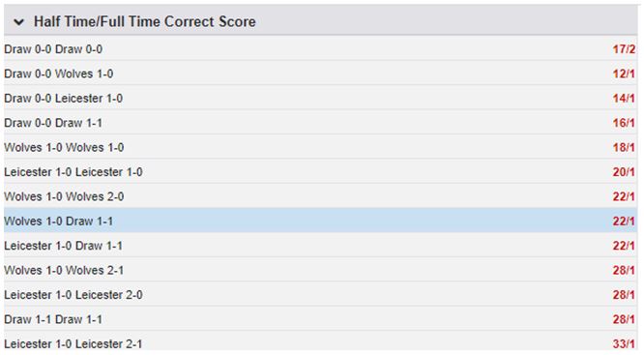The height and width of the screenshot is (355, 644).
Task: Choose 22/1 odds for Wolves 1-0 Wolves 2-0
Action: click(624, 196)
